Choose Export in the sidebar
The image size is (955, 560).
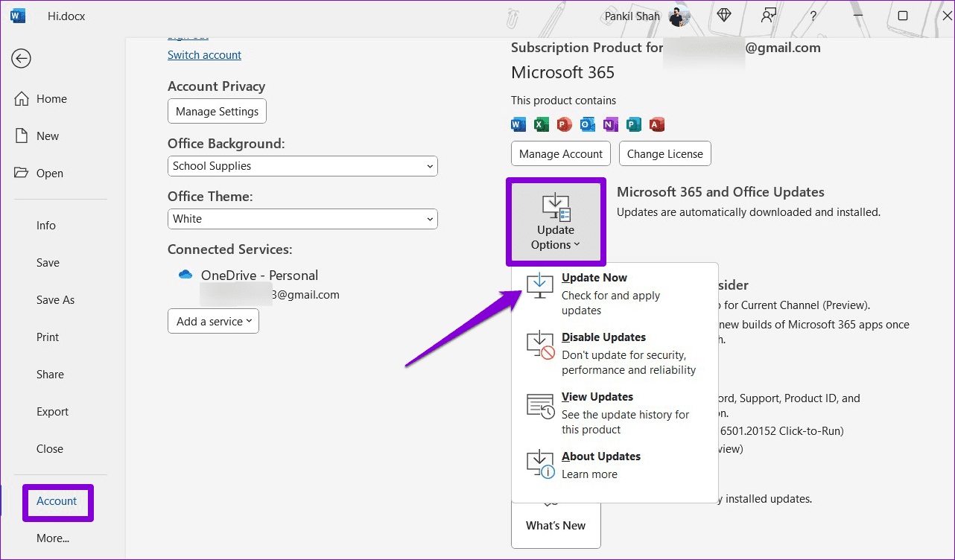[x=52, y=411]
